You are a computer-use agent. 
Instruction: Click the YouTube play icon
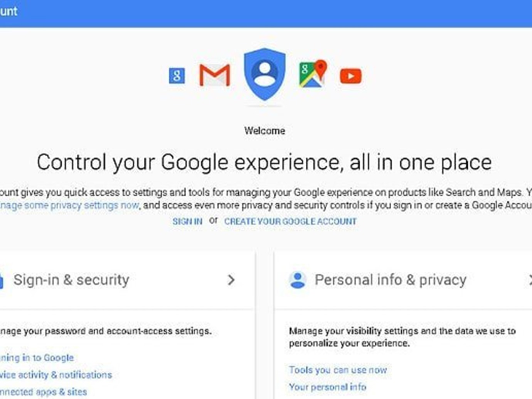pyautogui.click(x=351, y=76)
